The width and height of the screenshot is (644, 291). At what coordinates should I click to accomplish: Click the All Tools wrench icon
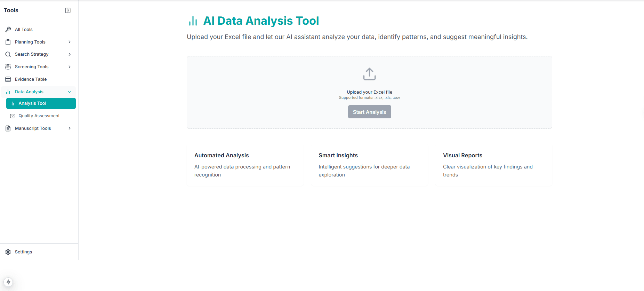click(x=8, y=30)
